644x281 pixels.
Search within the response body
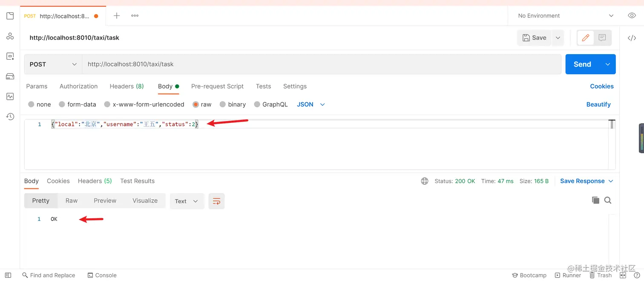click(x=608, y=200)
